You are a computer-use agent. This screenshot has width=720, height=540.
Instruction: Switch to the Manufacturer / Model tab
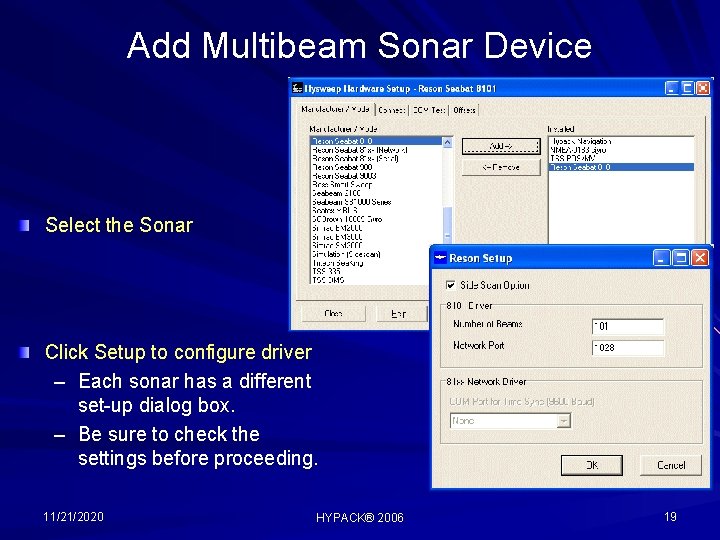(x=335, y=109)
